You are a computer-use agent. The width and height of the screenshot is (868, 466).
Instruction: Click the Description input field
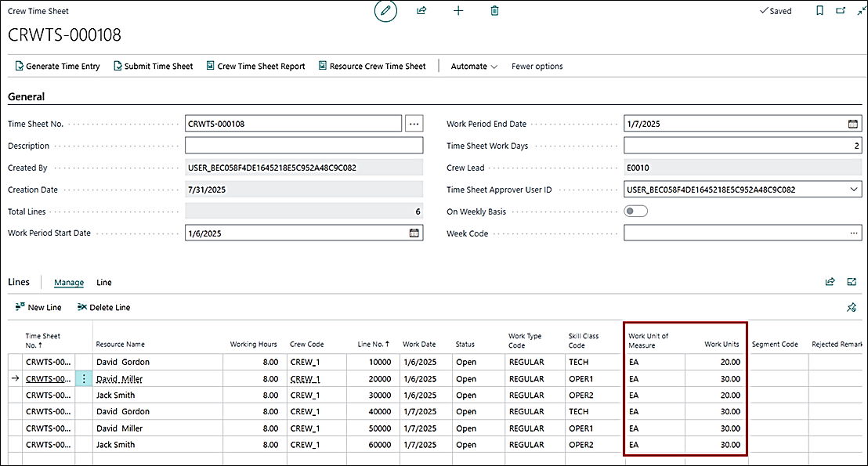(x=304, y=146)
